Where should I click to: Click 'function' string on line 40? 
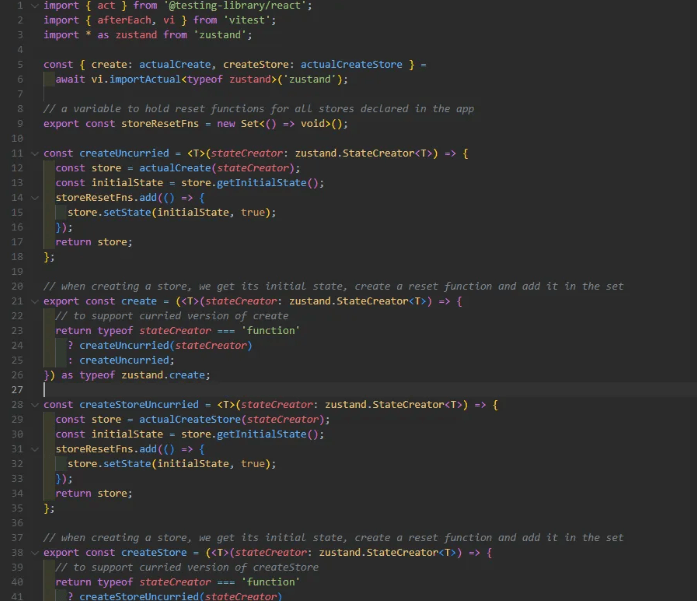click(x=271, y=582)
